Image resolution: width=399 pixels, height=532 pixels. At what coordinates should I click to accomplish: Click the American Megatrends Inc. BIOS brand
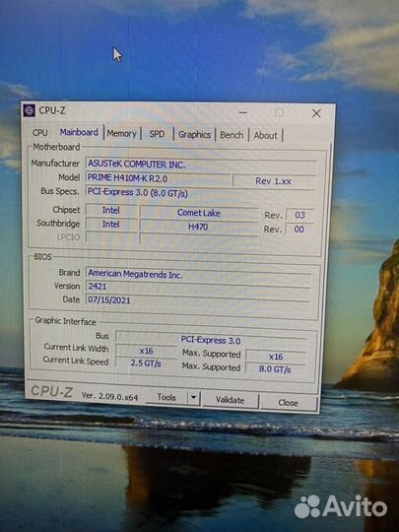click(x=197, y=274)
